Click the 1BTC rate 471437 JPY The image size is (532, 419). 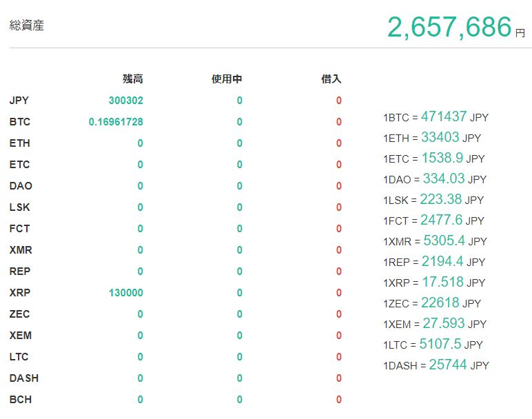pos(444,117)
